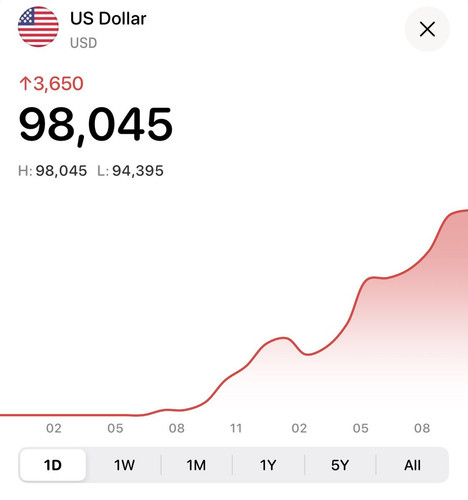Select the 1D time range
Screen dimensions: 468x500
coord(53,465)
